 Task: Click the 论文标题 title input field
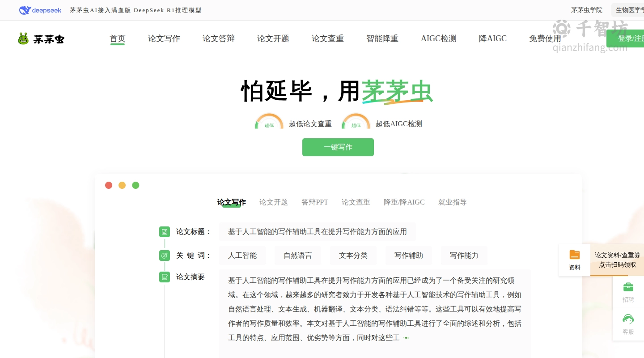click(x=318, y=232)
